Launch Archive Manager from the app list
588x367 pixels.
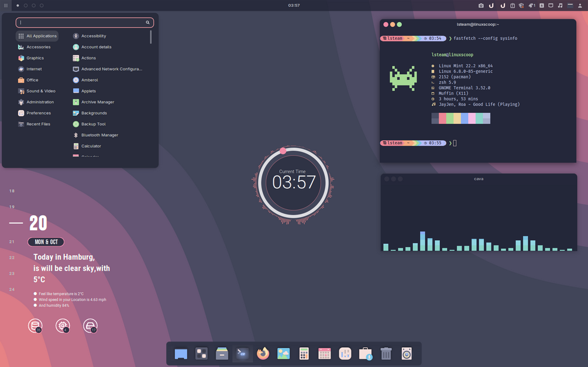(94, 102)
